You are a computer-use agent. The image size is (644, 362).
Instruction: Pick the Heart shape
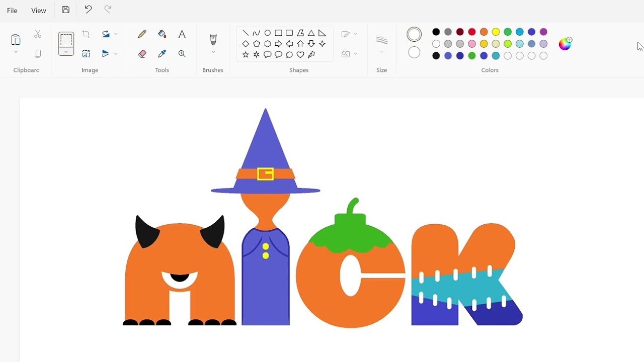pos(300,55)
